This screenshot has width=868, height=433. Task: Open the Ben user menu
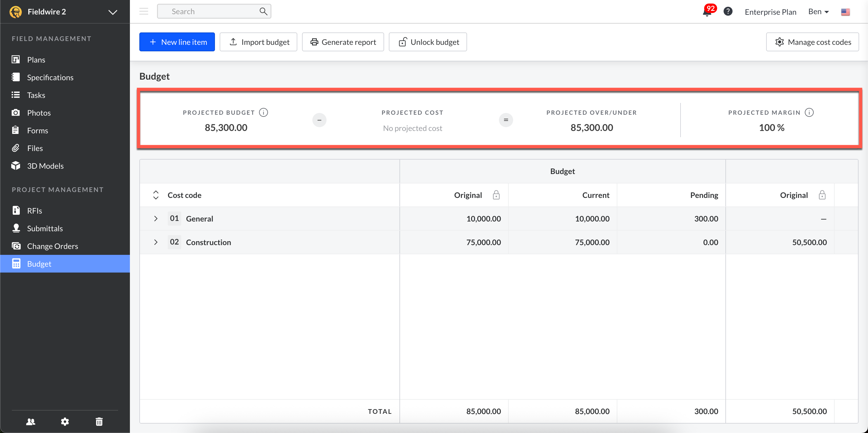(818, 12)
